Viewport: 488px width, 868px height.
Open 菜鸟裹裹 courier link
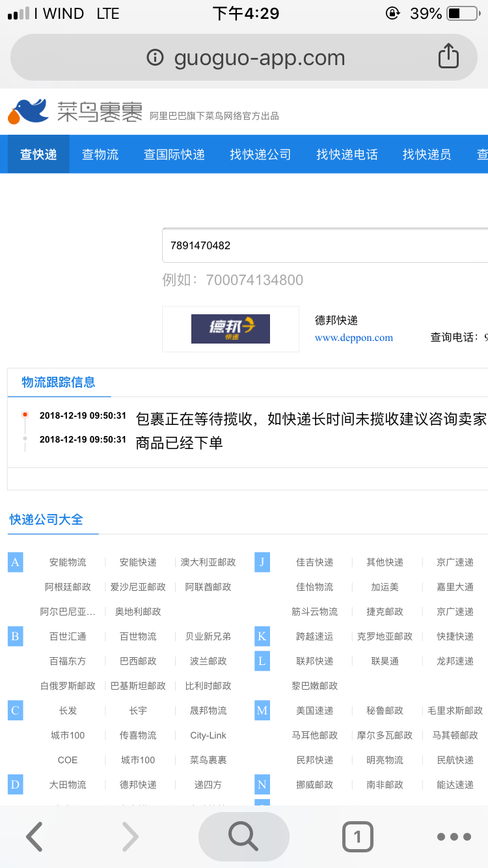208,760
